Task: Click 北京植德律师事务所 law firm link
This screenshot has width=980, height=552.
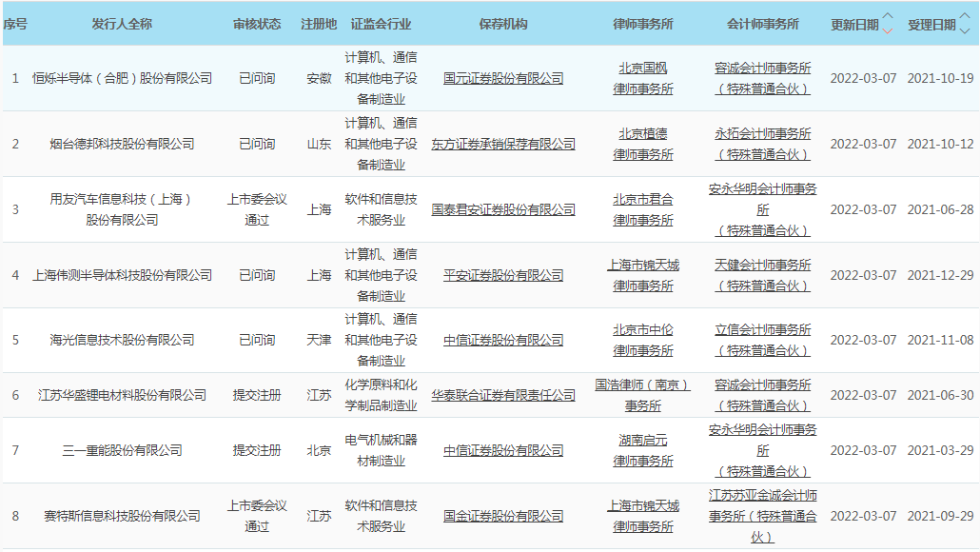Action: click(x=643, y=144)
